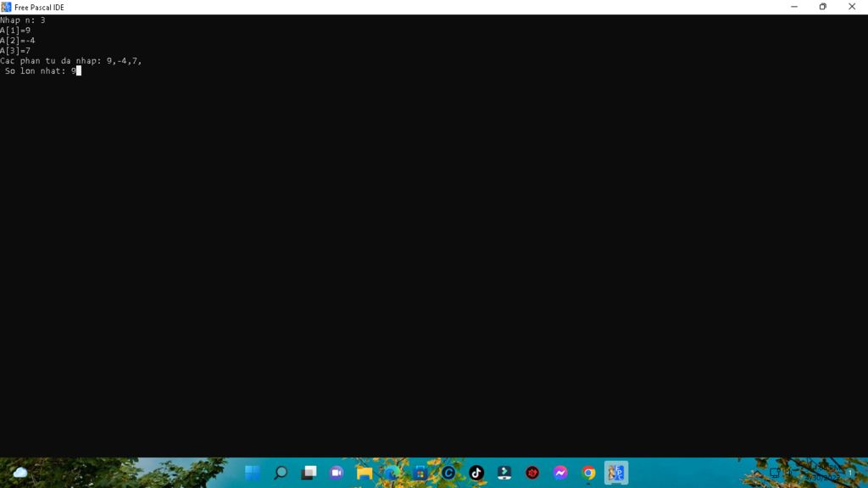Click the 'Free Pascal IDE' window title text
The height and width of the screenshot is (488, 868).
39,7
